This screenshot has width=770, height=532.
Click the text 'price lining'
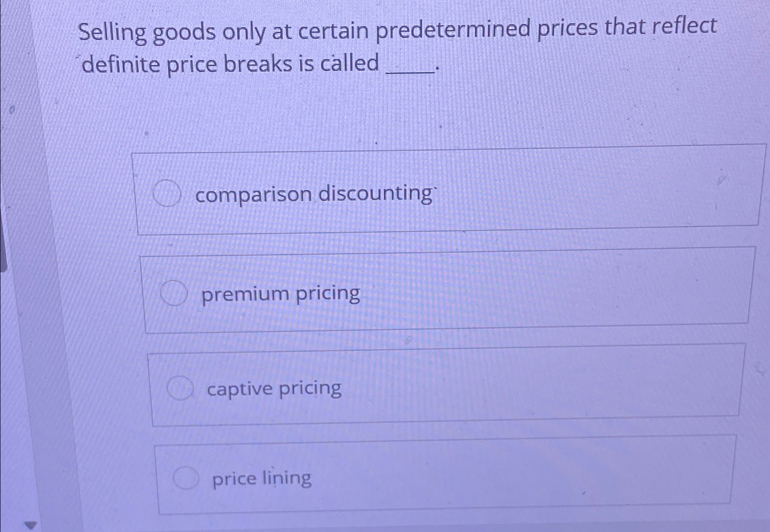pyautogui.click(x=260, y=478)
